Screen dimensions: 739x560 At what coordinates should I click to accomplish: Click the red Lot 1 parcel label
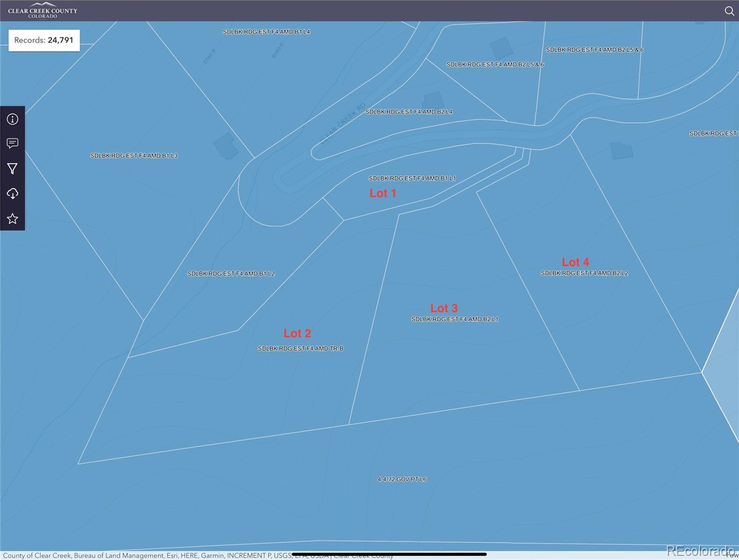(382, 193)
